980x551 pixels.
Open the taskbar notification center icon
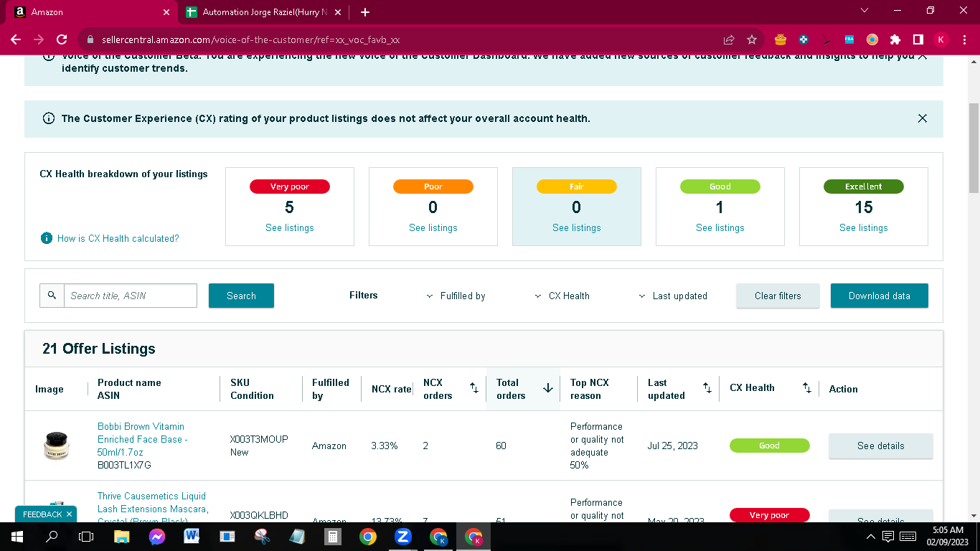tap(888, 536)
